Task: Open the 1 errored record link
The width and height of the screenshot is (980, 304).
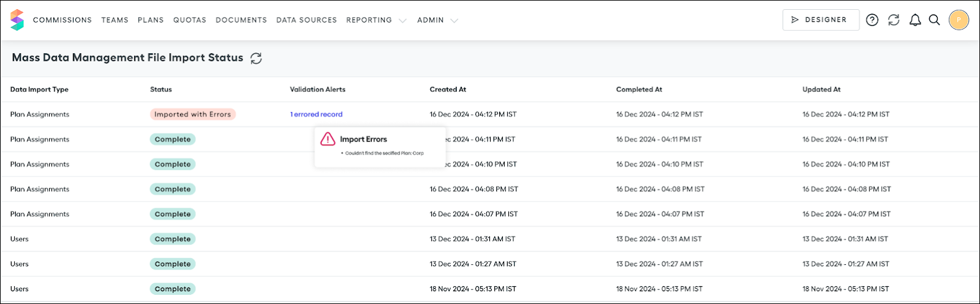Action: [x=316, y=115]
